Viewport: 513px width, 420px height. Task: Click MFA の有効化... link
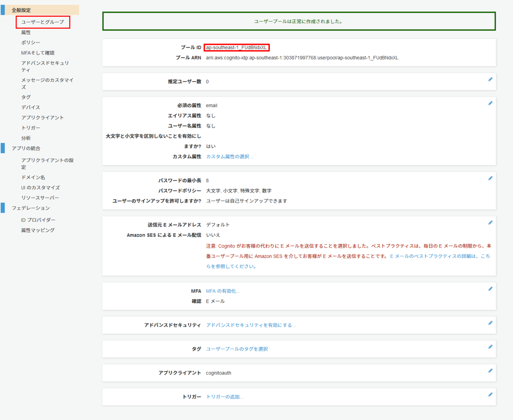coord(223,291)
